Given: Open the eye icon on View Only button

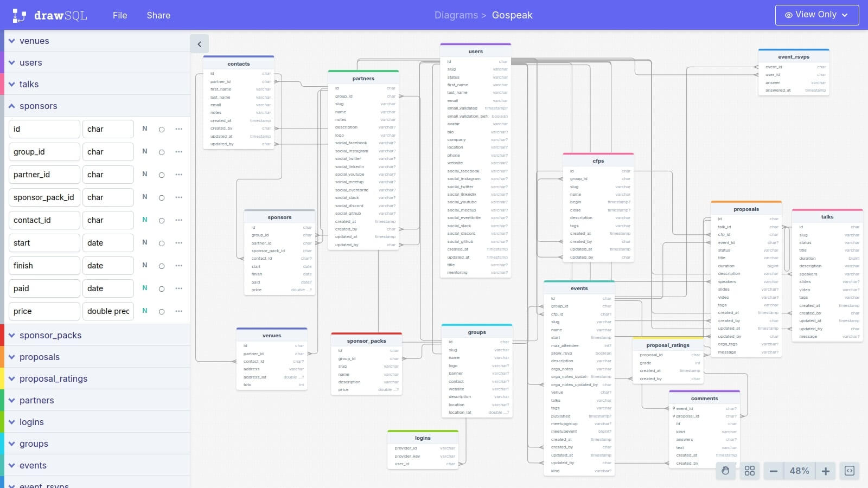Looking at the screenshot, I should point(789,15).
